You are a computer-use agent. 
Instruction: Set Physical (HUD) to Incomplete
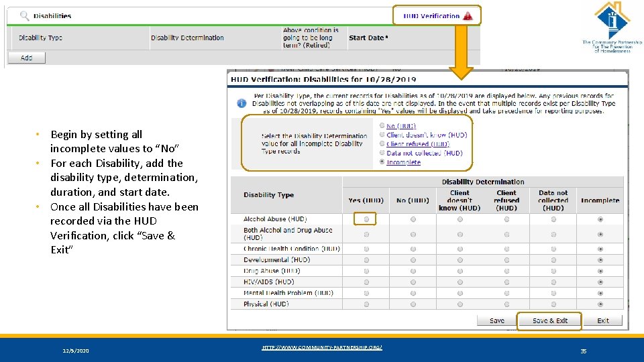coord(600,304)
